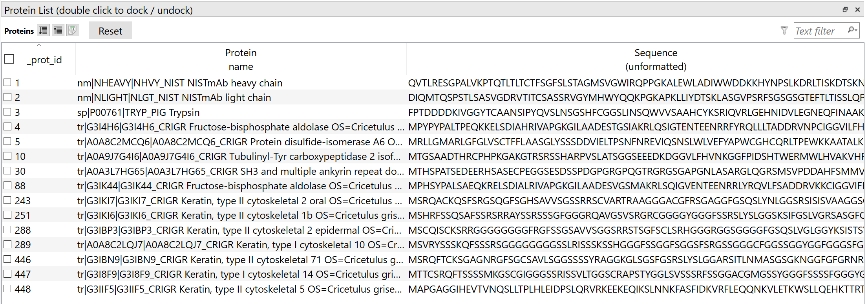868x304 pixels.
Task: Close the Protein List panel
Action: pyautogui.click(x=857, y=9)
